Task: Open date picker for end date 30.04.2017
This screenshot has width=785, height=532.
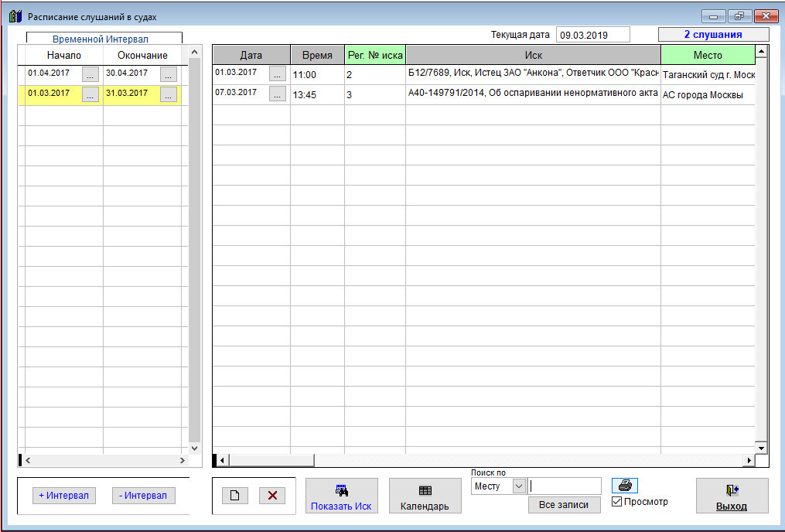Action: pyautogui.click(x=169, y=74)
